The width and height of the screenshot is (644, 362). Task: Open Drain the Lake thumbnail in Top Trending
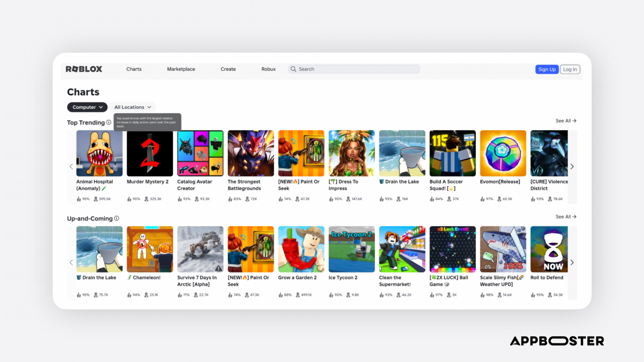(x=402, y=153)
